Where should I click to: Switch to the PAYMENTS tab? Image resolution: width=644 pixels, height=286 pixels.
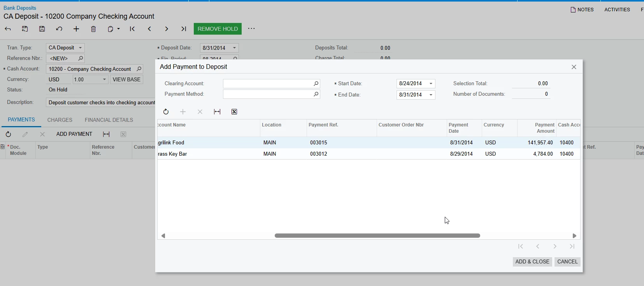click(x=21, y=120)
